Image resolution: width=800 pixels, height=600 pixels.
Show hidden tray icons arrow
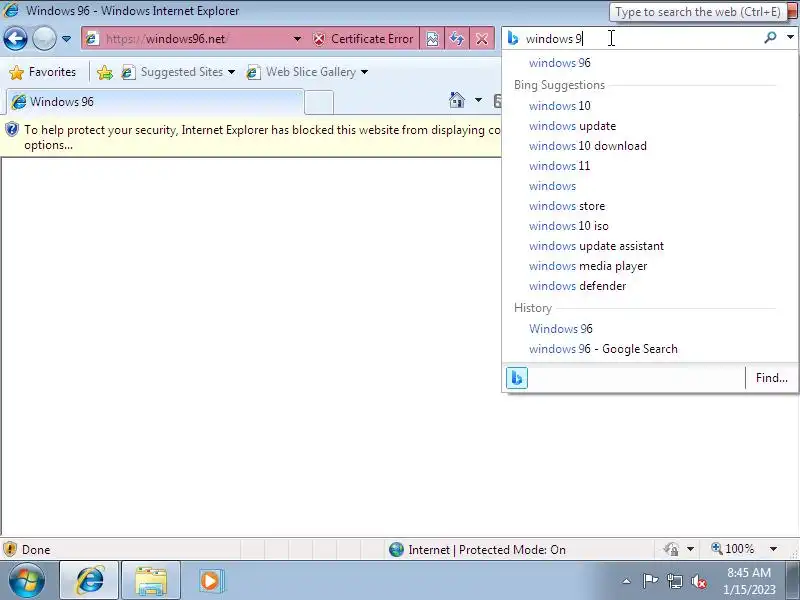(x=627, y=581)
